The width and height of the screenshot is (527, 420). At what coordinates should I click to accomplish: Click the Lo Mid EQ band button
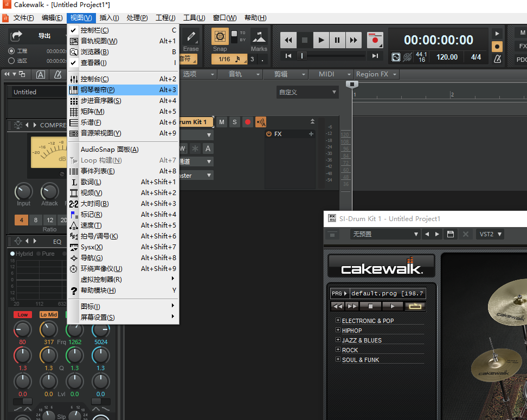pos(49,315)
